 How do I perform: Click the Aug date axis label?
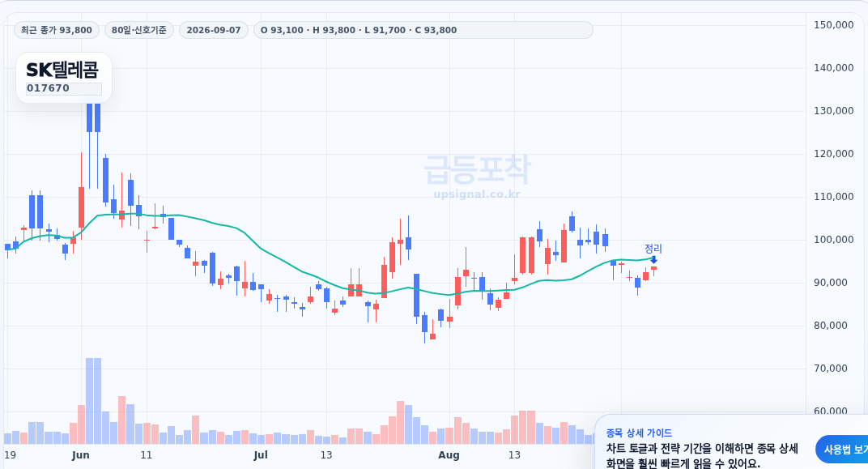[449, 455]
